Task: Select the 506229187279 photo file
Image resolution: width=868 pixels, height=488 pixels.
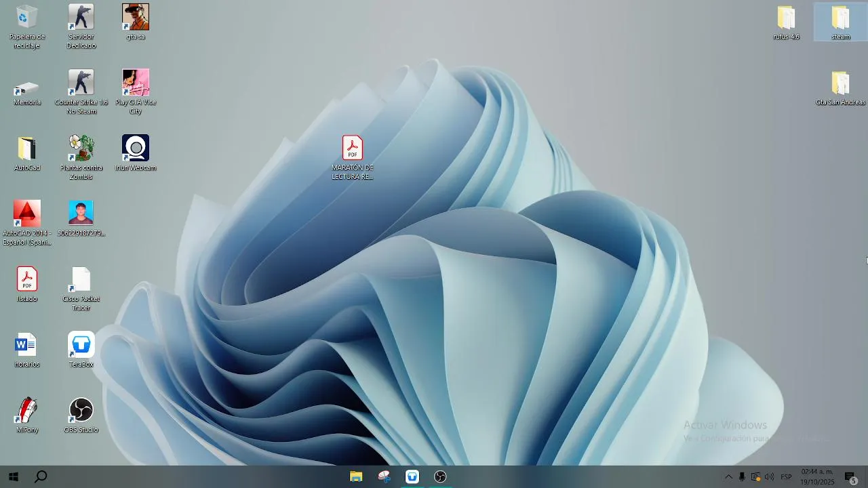Action: click(x=81, y=218)
